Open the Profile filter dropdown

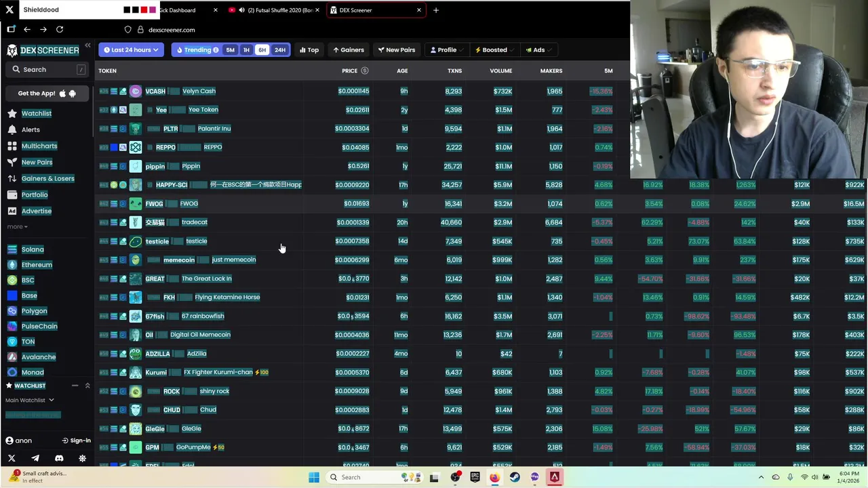pos(446,49)
